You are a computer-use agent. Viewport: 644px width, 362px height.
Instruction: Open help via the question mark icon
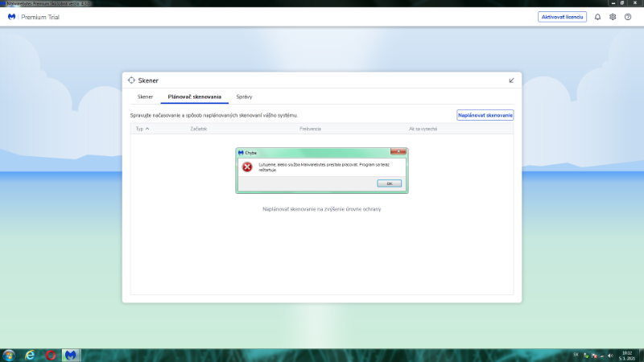(628, 17)
